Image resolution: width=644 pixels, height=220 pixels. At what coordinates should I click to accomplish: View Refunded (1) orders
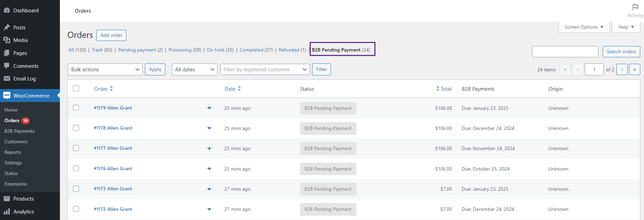click(292, 50)
